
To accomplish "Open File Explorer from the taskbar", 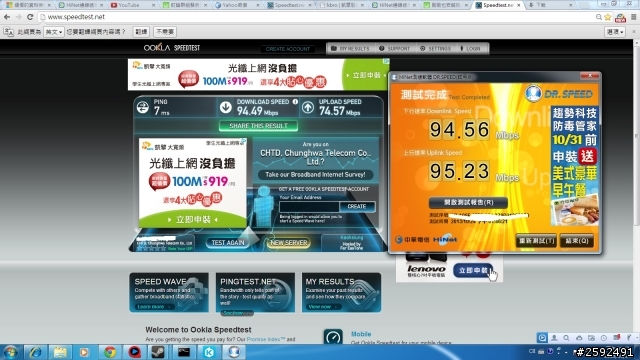I will pos(60,352).
